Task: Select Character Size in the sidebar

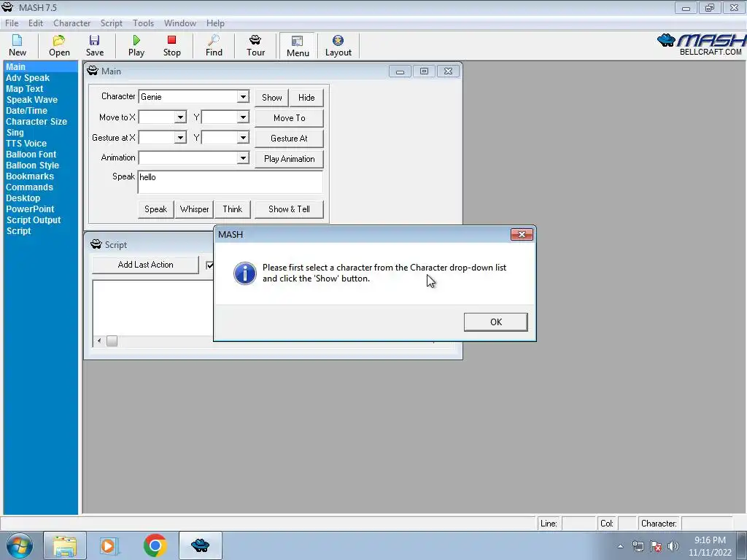Action: click(x=36, y=122)
